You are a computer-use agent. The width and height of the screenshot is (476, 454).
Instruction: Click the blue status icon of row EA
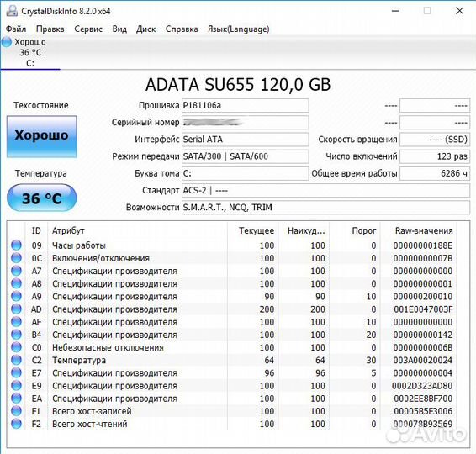(16, 399)
